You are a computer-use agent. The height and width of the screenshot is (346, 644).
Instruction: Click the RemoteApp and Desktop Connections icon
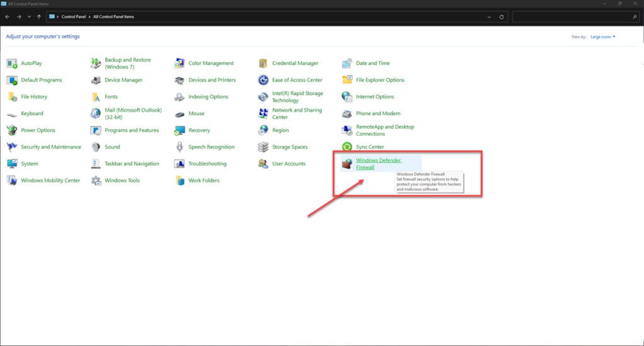[x=347, y=130]
